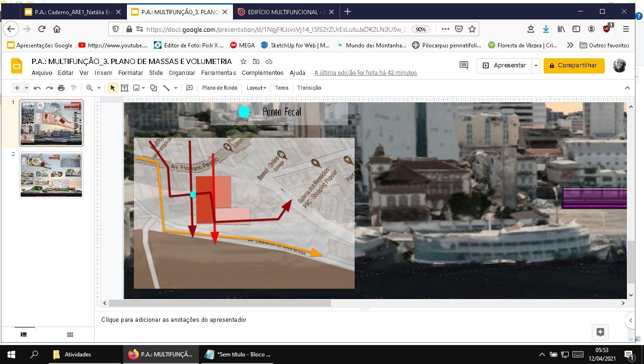Image resolution: width=644 pixels, height=364 pixels.
Task: Open the Firefox account icon
Action: [x=591, y=29]
